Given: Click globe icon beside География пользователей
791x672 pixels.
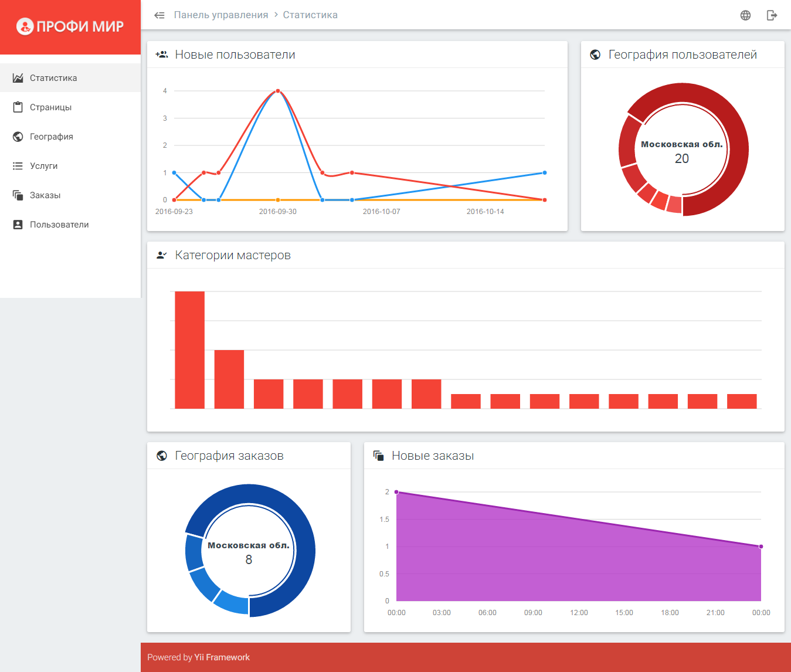Looking at the screenshot, I should click(x=595, y=55).
